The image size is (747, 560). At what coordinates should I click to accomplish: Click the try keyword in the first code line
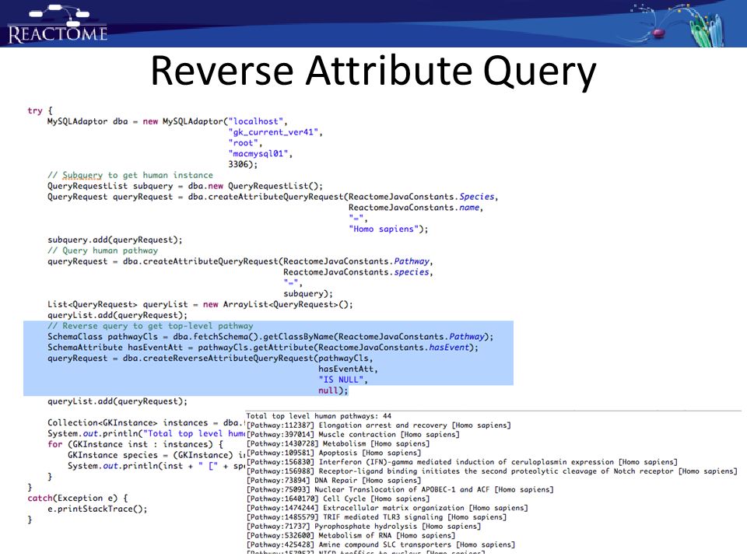pyautogui.click(x=35, y=110)
